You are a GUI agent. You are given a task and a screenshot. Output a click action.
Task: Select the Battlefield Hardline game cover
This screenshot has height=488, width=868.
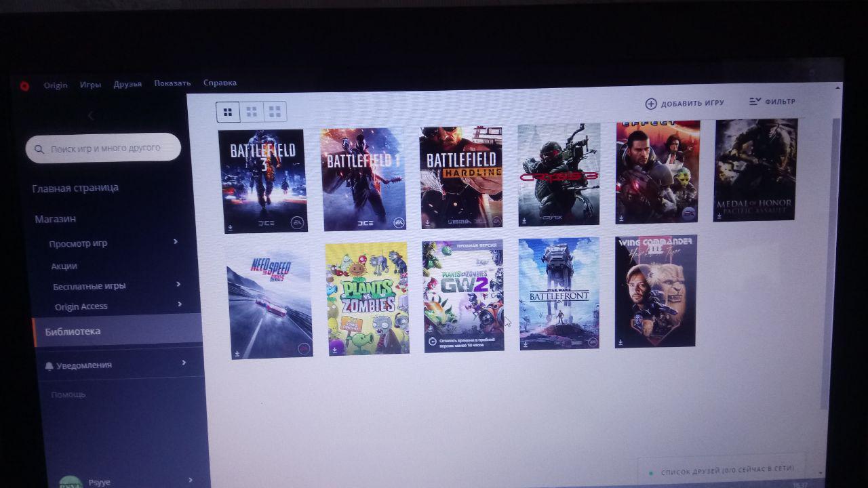tap(461, 176)
